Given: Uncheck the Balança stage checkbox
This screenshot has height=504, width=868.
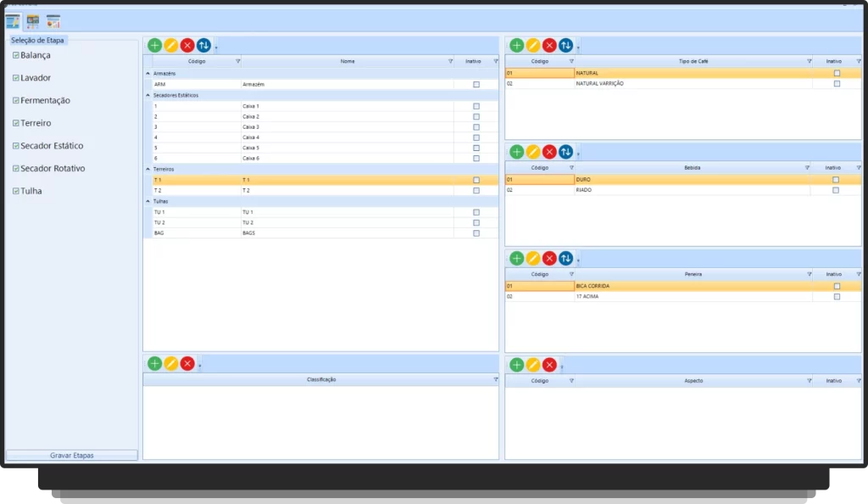Looking at the screenshot, I should [x=16, y=55].
